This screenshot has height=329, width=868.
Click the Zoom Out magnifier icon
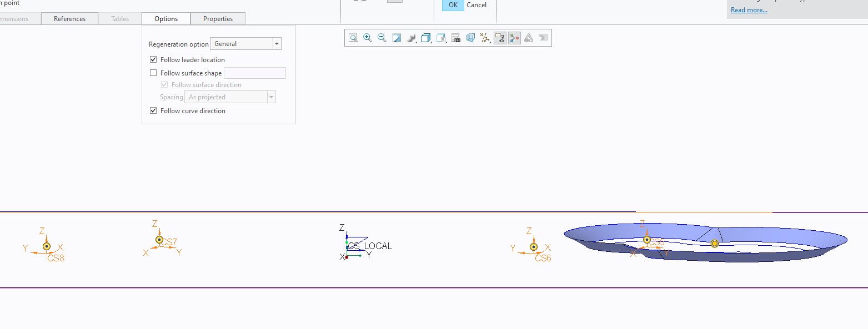(382, 38)
